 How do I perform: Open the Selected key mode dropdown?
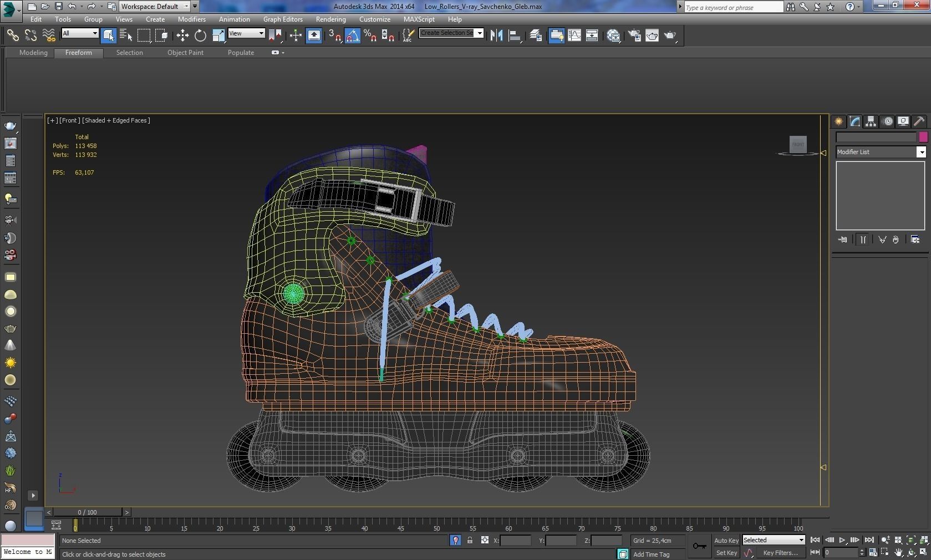click(774, 540)
